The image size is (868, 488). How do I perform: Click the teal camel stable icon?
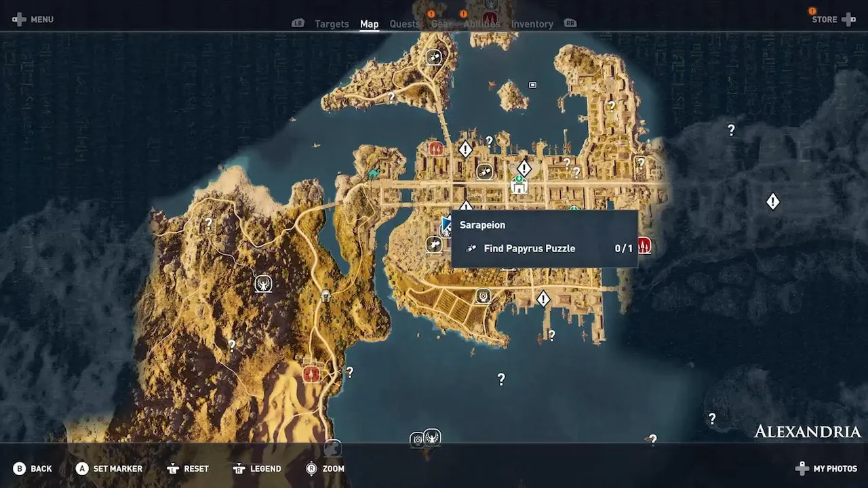(374, 174)
